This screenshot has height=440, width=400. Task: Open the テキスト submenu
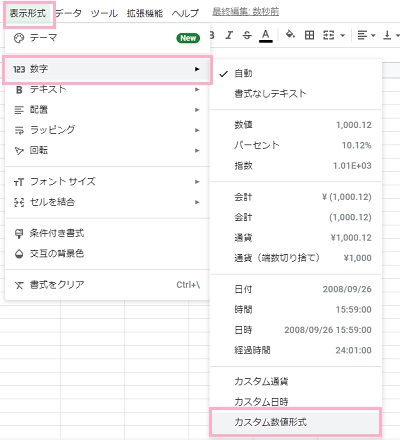(x=107, y=89)
